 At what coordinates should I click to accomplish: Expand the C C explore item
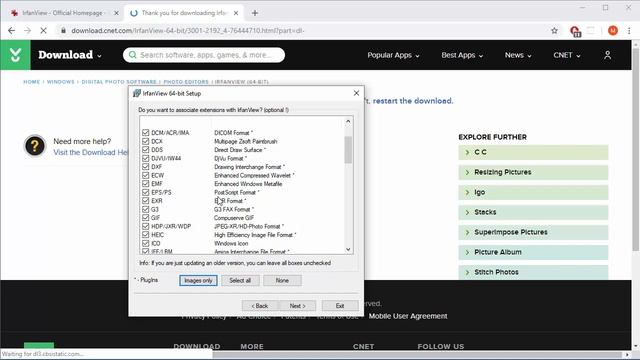pyautogui.click(x=533, y=152)
